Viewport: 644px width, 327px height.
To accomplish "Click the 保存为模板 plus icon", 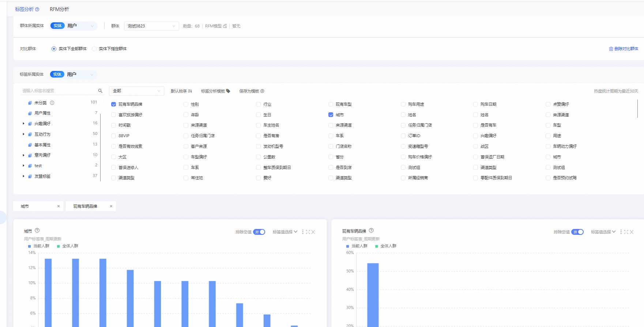I will (x=262, y=91).
